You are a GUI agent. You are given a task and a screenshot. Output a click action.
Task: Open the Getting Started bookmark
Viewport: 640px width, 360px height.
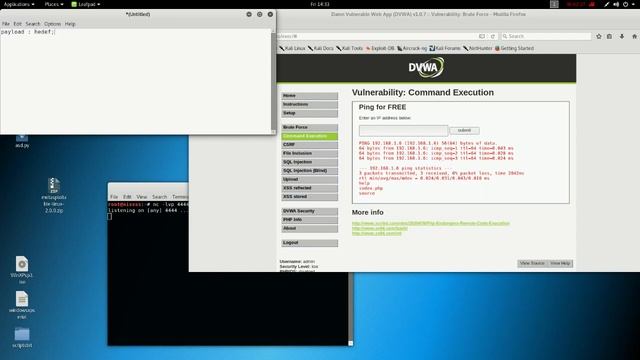pos(514,48)
